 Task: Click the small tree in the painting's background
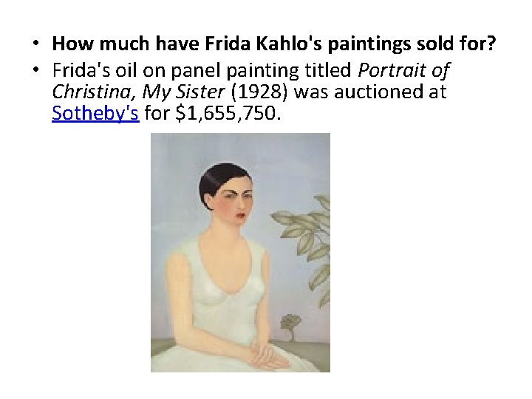point(291,325)
